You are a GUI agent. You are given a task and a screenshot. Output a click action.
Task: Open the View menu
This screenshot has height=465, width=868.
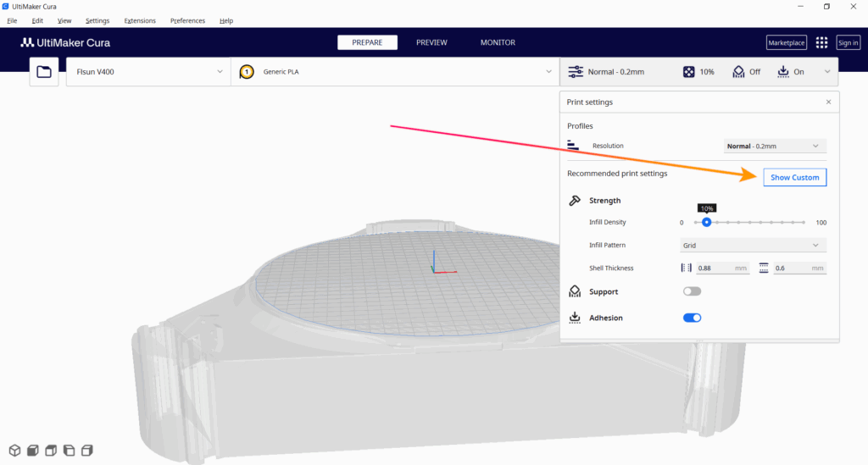64,20
